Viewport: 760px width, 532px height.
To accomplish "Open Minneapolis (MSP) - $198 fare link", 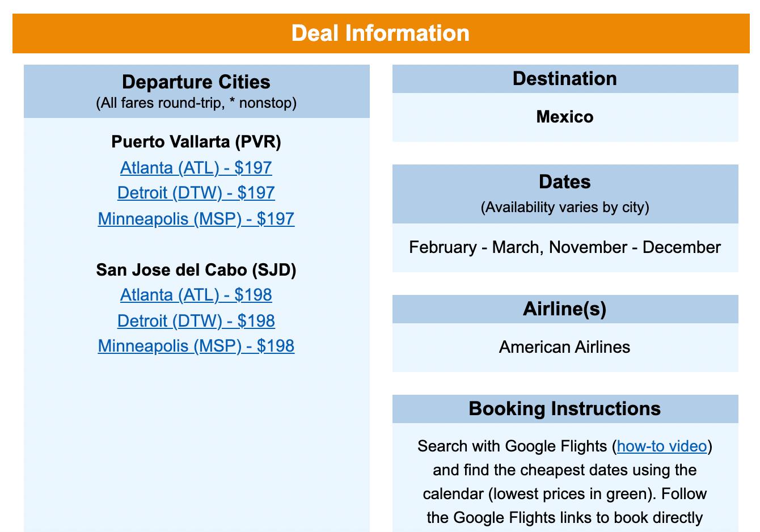I will tap(196, 346).
